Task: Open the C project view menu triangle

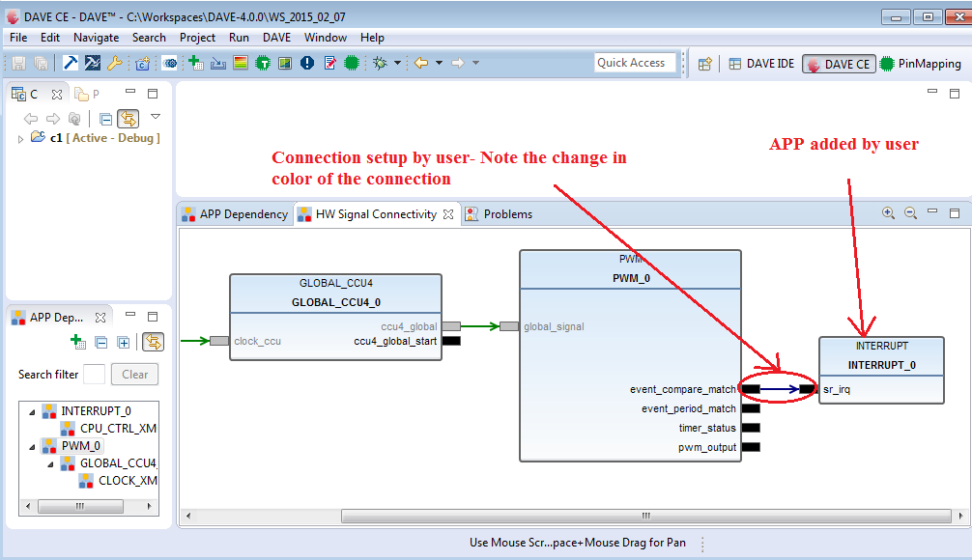Action: point(156,117)
